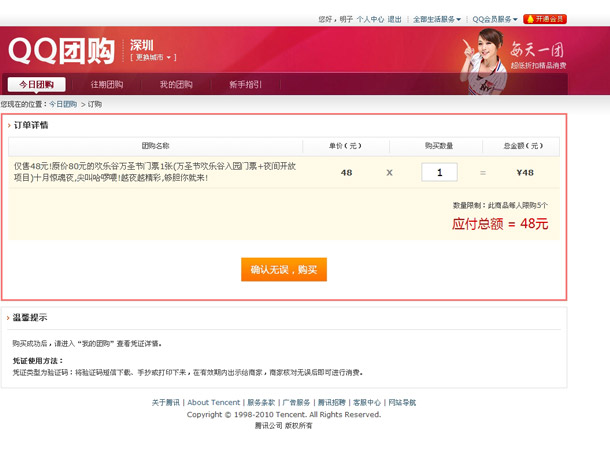Click the 深圳 city name
The height and width of the screenshot is (460, 610).
click(142, 45)
